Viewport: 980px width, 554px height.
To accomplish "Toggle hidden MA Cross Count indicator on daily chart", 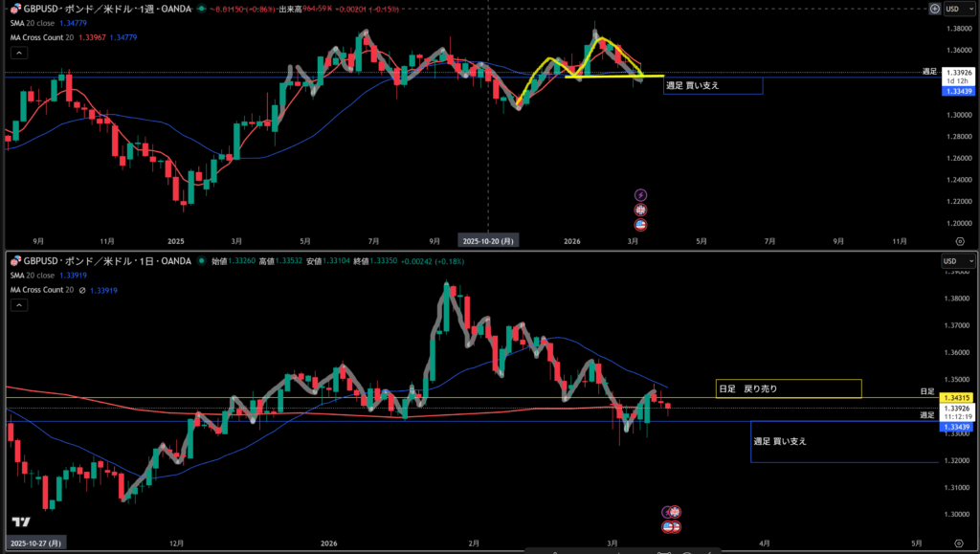I will point(81,291).
